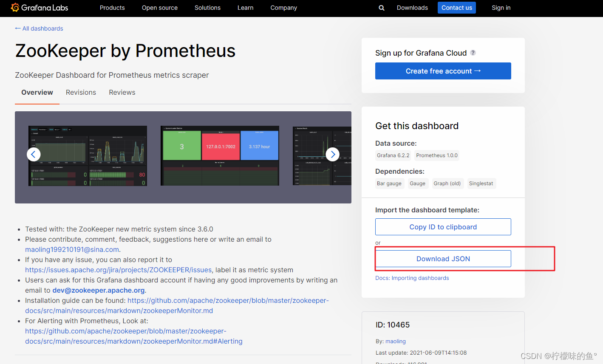603x364 pixels.
Task: Switch to the Revisions tab
Action: (81, 92)
